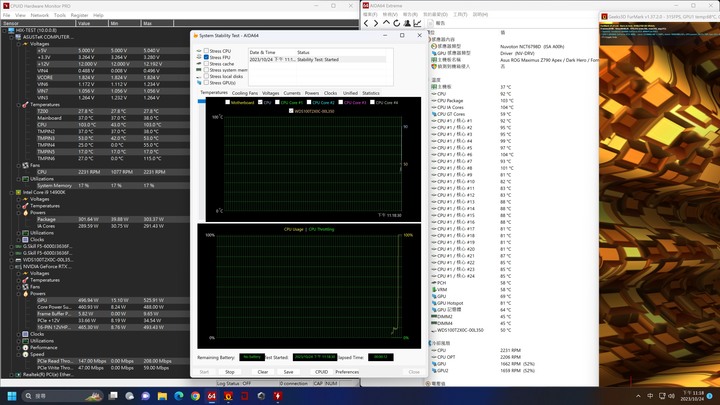Toggle the Motherboard graph checkbox
Viewport: 720px width, 405px height.
[x=227, y=102]
